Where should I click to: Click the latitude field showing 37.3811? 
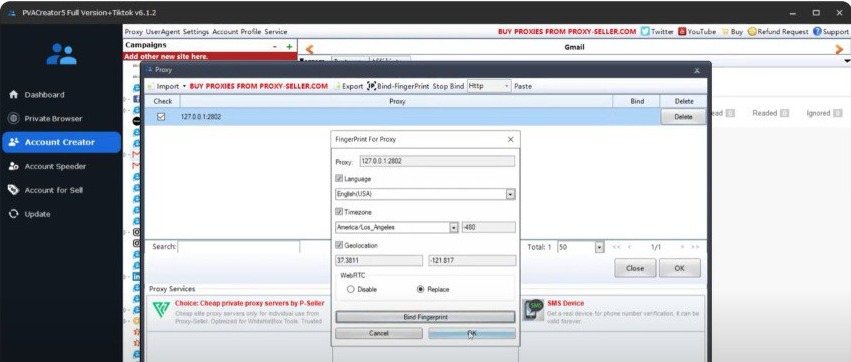coord(379,261)
